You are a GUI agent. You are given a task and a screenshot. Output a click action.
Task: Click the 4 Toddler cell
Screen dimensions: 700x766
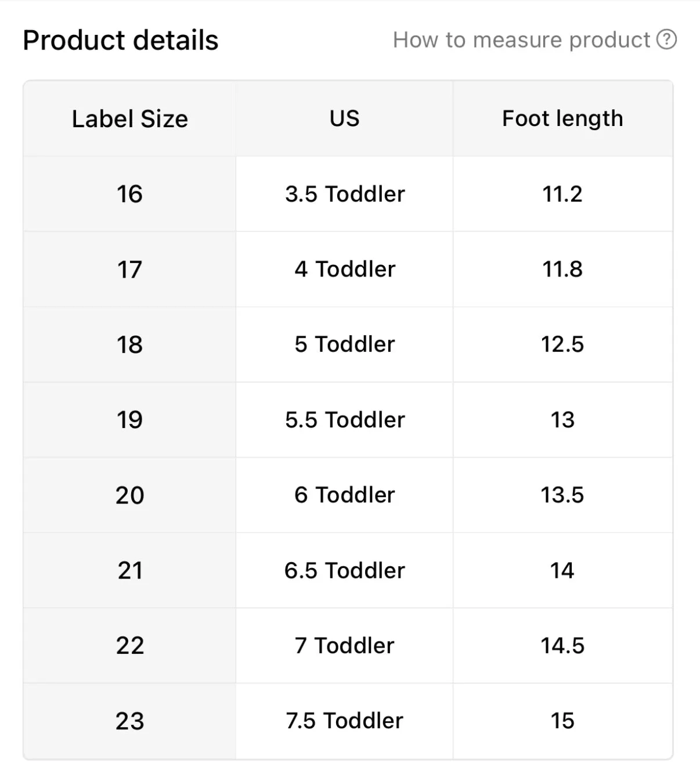click(344, 269)
